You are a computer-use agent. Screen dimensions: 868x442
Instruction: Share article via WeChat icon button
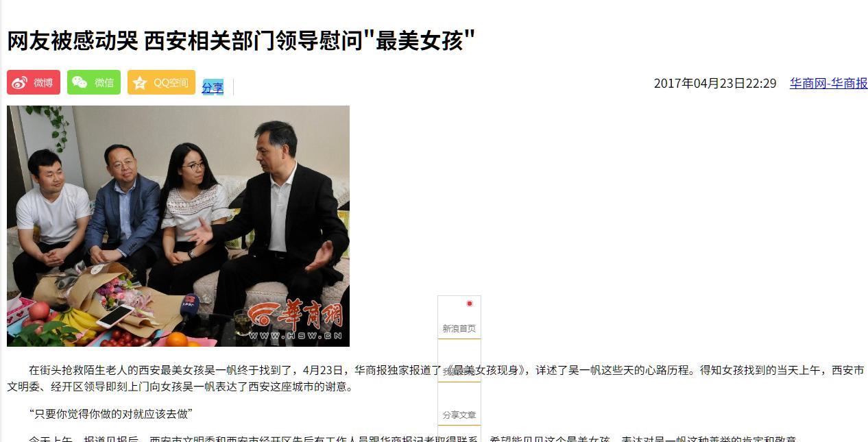click(94, 82)
